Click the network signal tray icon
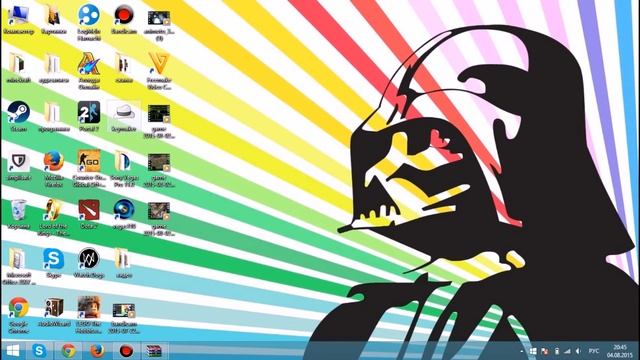 pos(567,351)
